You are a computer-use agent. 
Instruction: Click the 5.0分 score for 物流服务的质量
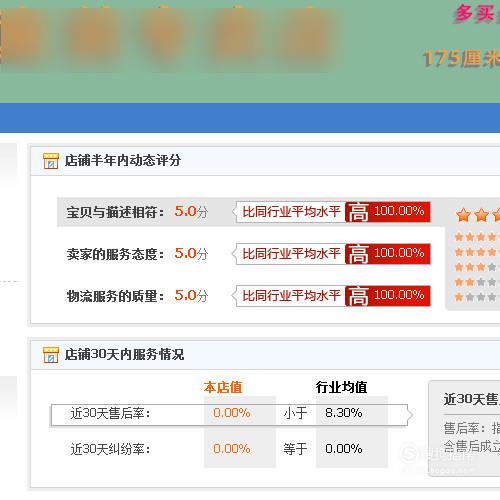coord(191,296)
